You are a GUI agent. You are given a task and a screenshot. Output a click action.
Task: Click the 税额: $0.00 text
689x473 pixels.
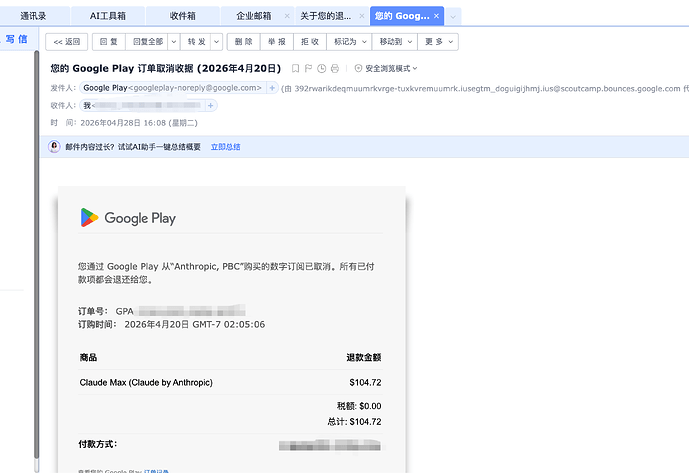coord(359,406)
